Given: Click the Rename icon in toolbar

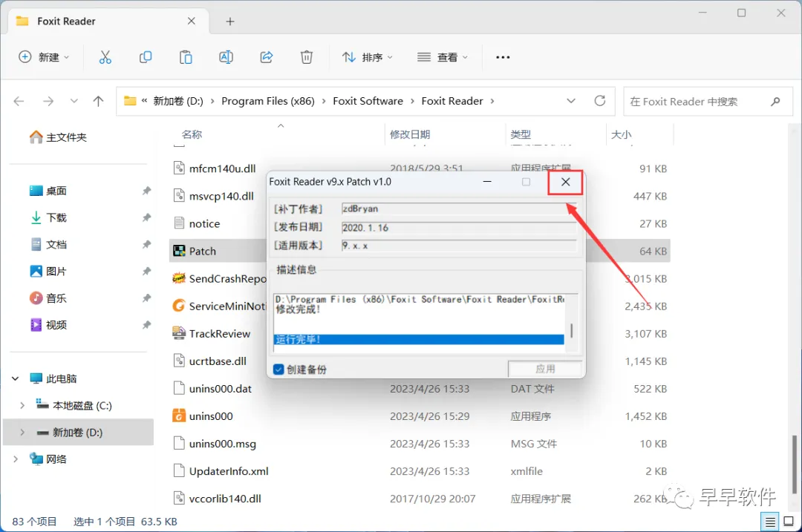Looking at the screenshot, I should (x=226, y=57).
